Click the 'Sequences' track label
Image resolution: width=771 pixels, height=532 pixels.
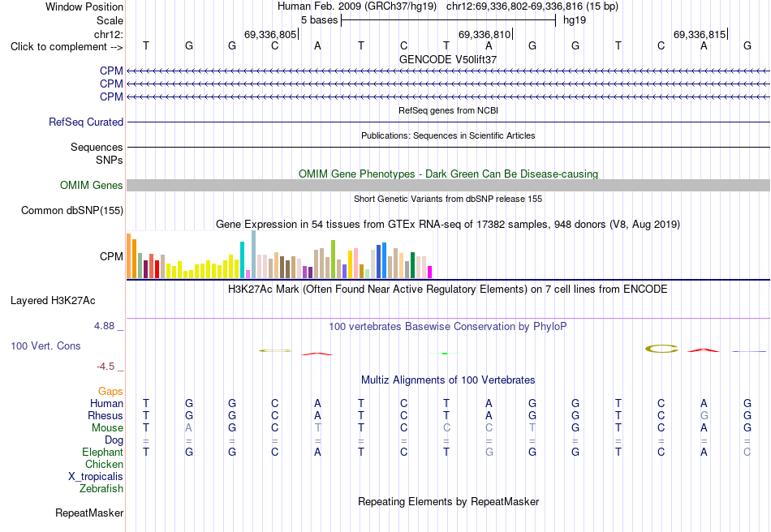[97, 147]
